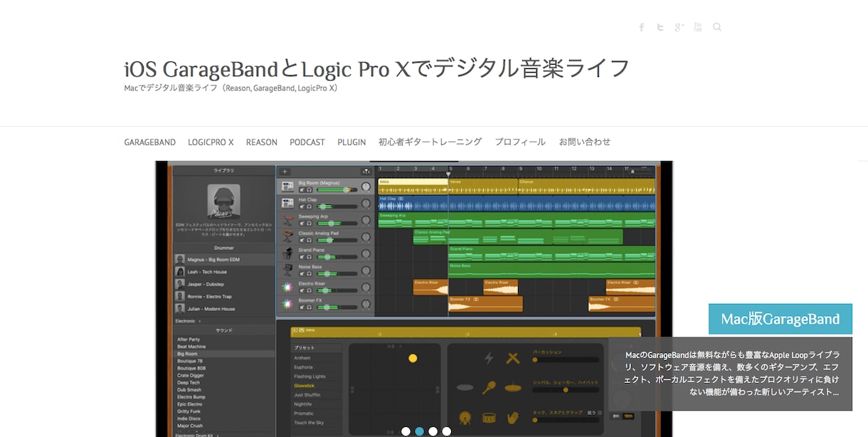Adjust the Big Room (Magnus) volume slider
This screenshot has width=868, height=437.
[337, 190]
